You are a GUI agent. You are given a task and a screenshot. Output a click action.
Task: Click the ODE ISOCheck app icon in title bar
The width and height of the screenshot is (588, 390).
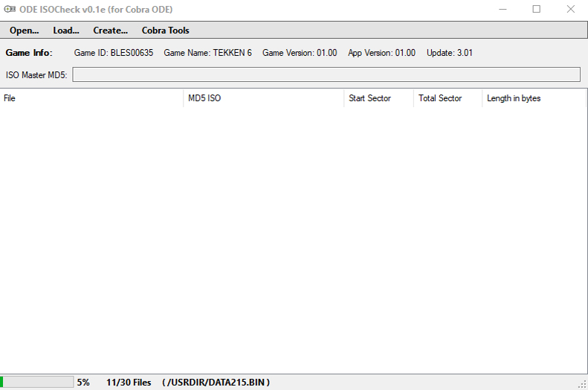coord(10,10)
